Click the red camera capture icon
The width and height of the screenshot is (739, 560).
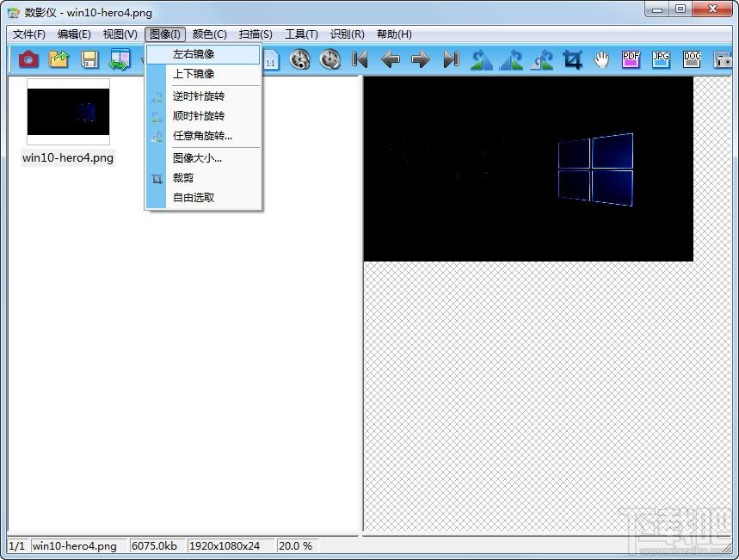(28, 59)
